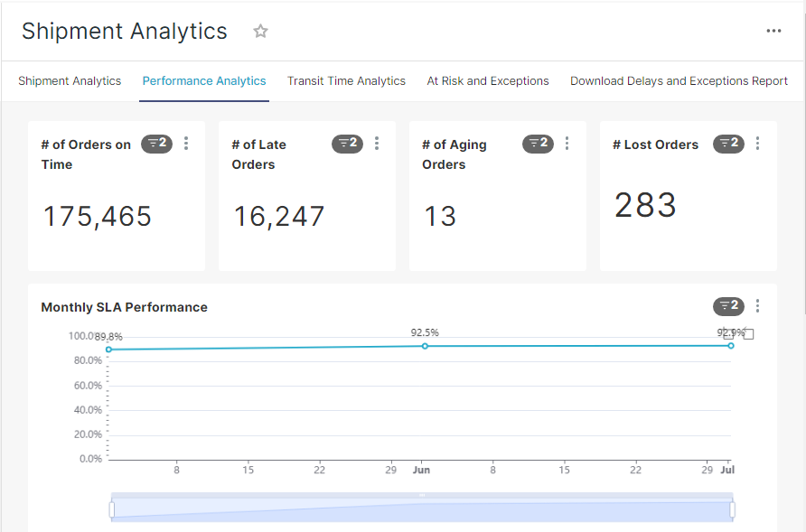
Task: Open kebab menu of Late Orders card
Action: 377,144
